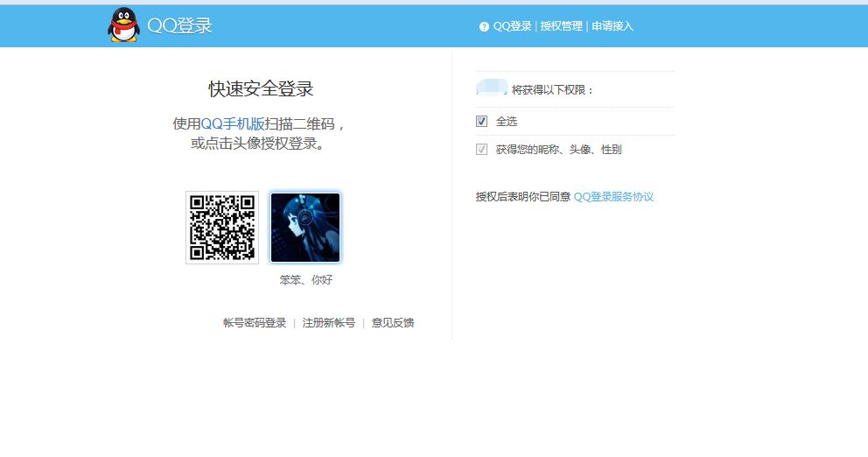Click 帐号密码登录 link
Screen dimensions: 868x457
click(255, 323)
